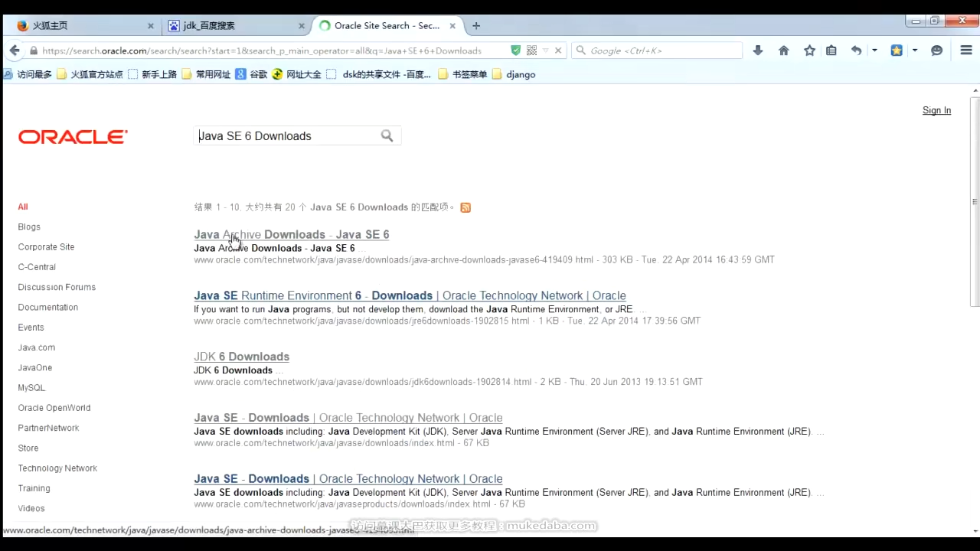Screen dimensions: 980x551
Task: Filter results by Java.com
Action: coord(37,347)
